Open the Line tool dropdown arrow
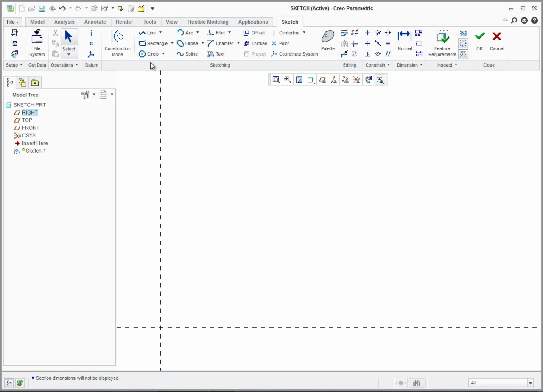Viewport: 543px width, 392px height. (x=160, y=33)
